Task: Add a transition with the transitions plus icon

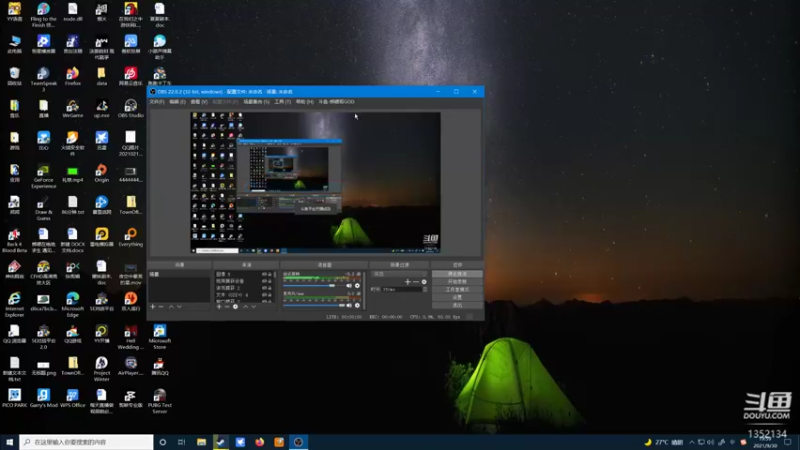Action: (408, 282)
